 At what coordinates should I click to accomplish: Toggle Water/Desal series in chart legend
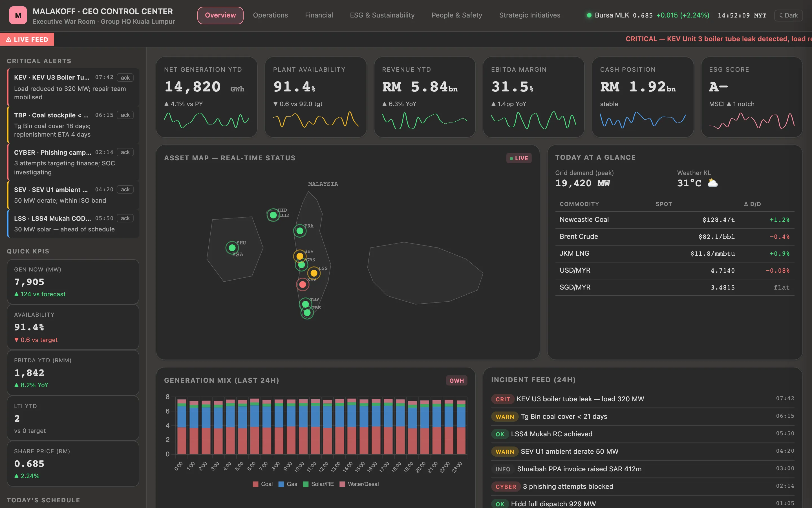pyautogui.click(x=359, y=484)
